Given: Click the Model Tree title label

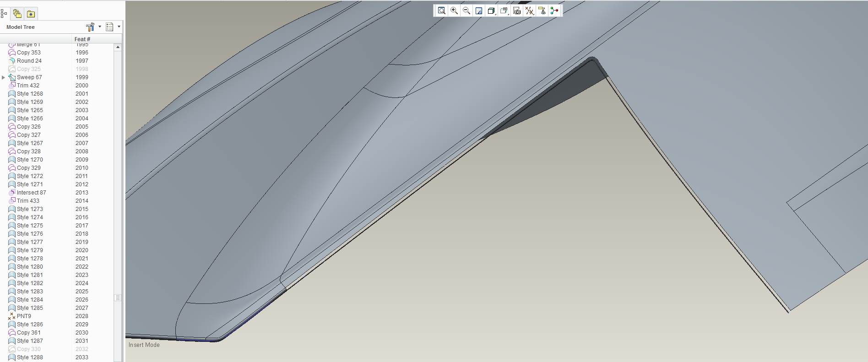Looking at the screenshot, I should (x=21, y=27).
